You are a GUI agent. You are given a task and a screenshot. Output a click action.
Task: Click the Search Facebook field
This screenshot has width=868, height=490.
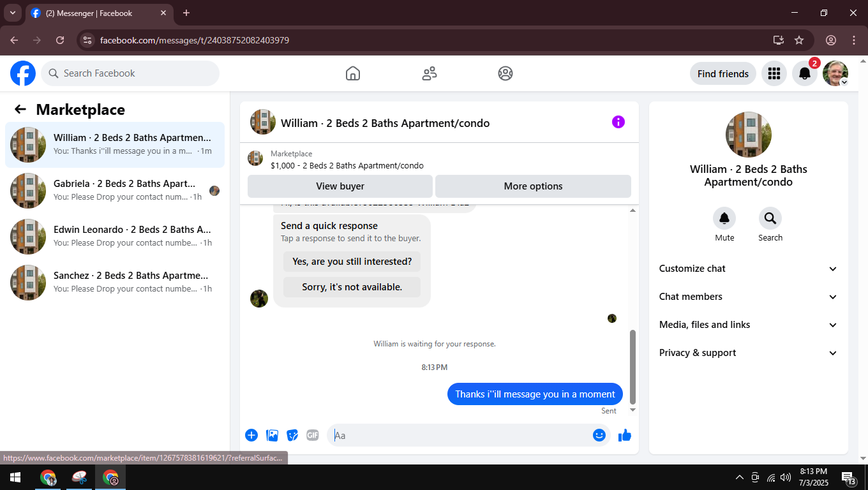point(130,73)
